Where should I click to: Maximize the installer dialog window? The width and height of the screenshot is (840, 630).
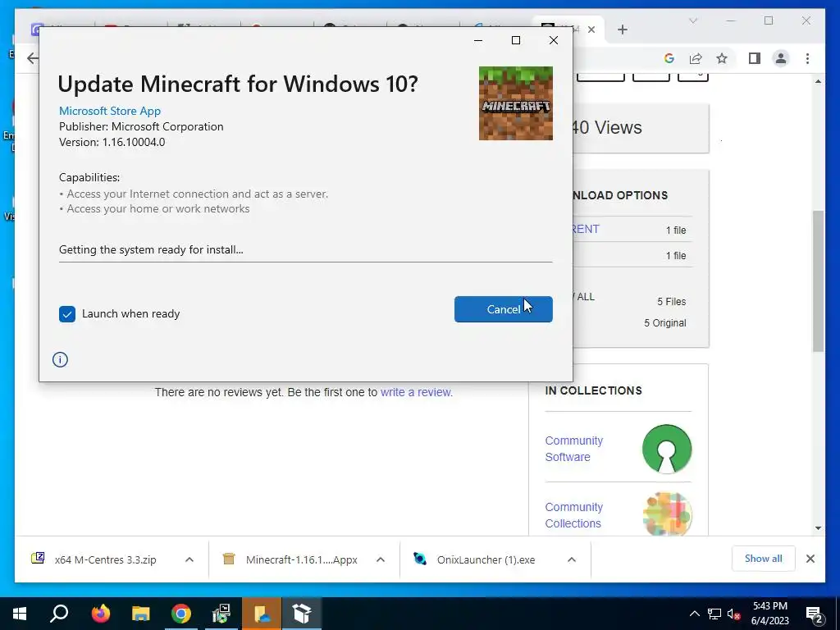point(516,40)
